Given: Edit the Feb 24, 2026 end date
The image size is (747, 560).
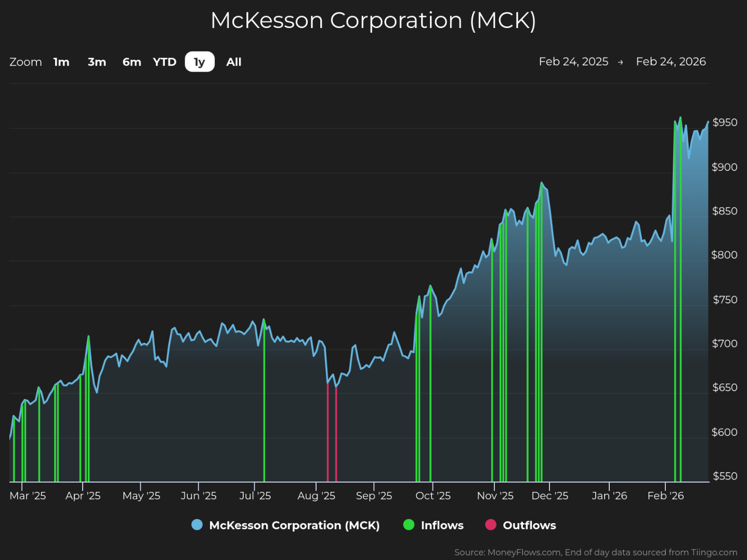Looking at the screenshot, I should point(671,62).
